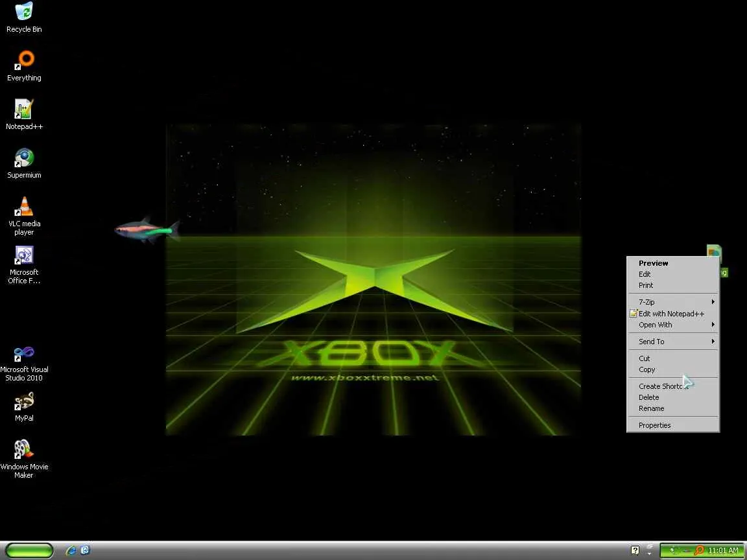
Task: Choose Delete in the context menu
Action: [672, 397]
